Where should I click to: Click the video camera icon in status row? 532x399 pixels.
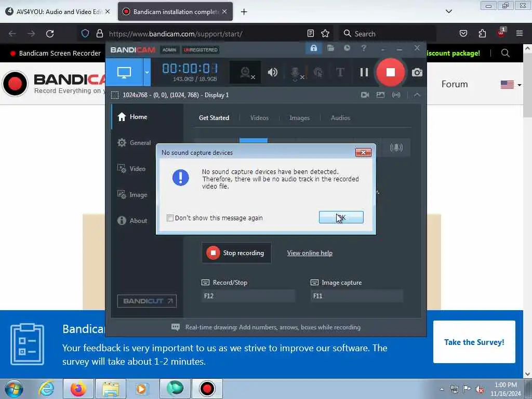coord(365,95)
